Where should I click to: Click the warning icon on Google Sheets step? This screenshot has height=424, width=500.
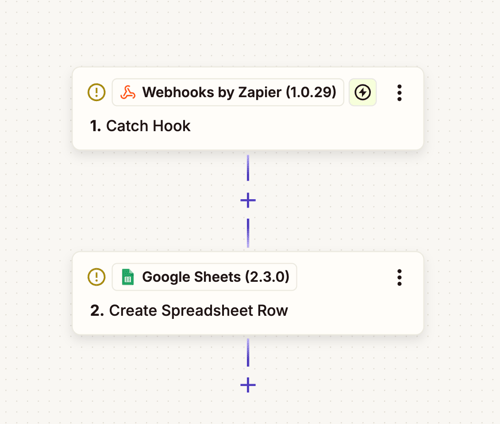[97, 277]
